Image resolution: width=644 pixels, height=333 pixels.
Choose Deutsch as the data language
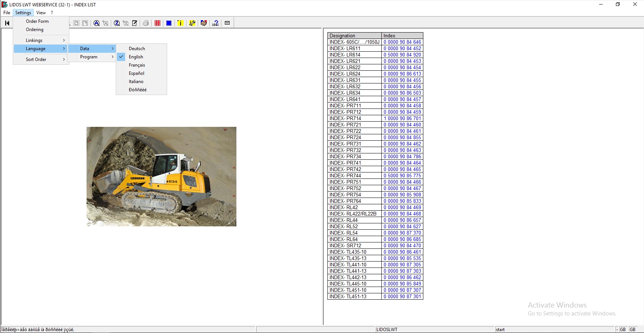point(137,49)
